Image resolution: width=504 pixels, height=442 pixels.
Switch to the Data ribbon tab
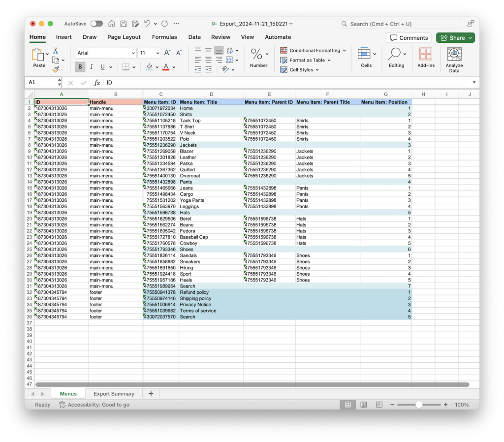(194, 37)
